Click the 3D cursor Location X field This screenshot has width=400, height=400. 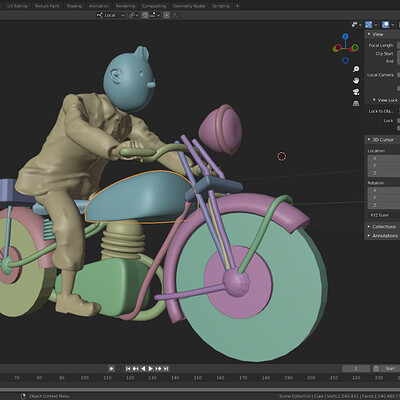[384, 158]
